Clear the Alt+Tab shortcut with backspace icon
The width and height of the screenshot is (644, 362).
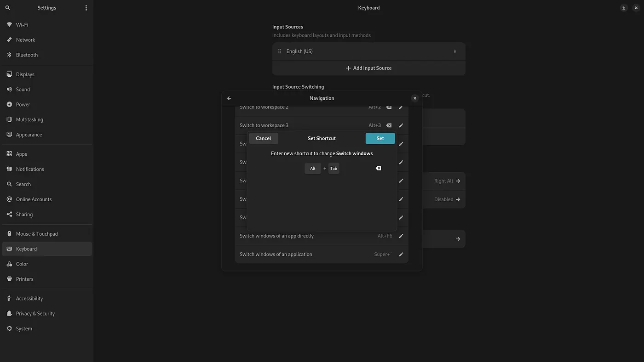coord(379,168)
